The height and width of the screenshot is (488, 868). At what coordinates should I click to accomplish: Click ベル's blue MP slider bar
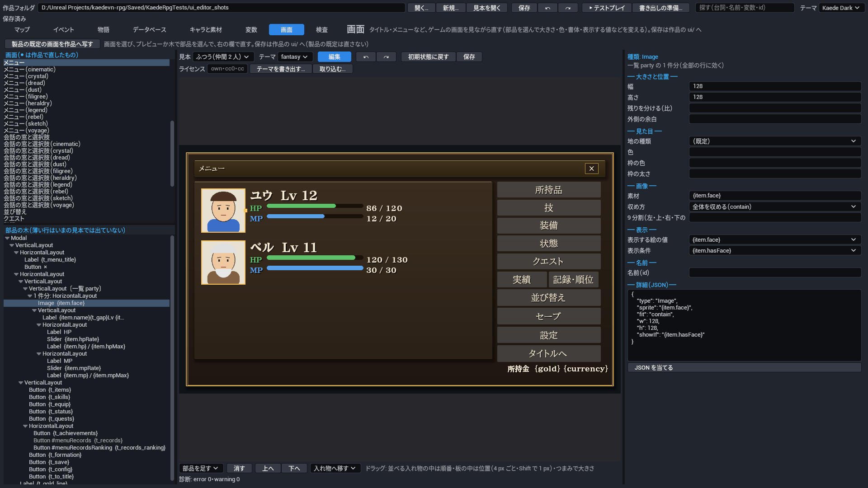point(315,268)
